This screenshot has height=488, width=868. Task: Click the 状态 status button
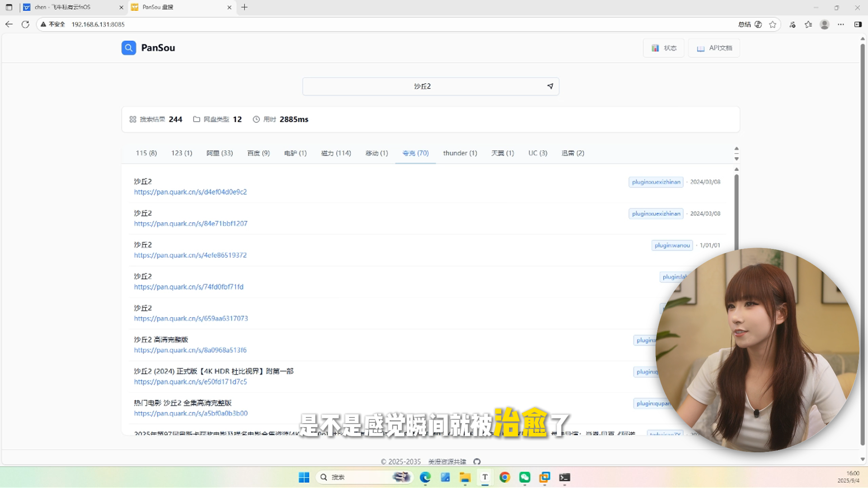[x=664, y=48]
